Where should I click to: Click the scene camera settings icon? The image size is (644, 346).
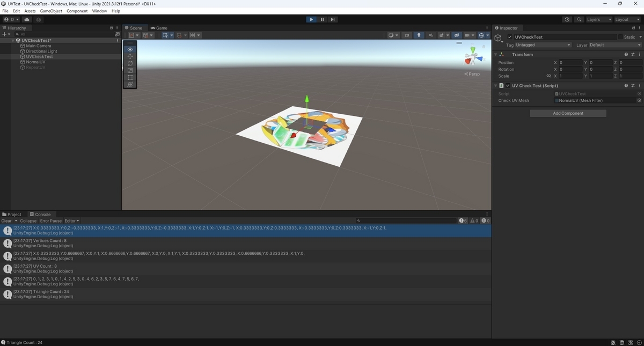coord(468,35)
